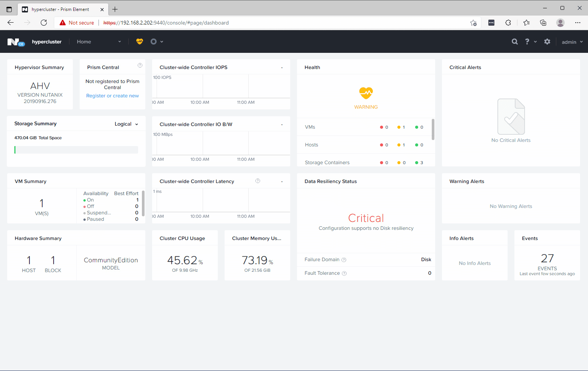Screen dimensions: 588x371
Task: Click Register or create new link
Action: pyautogui.click(x=112, y=96)
